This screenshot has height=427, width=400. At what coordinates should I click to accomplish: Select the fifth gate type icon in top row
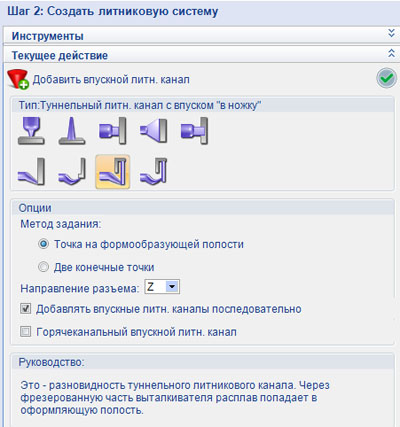click(x=194, y=131)
